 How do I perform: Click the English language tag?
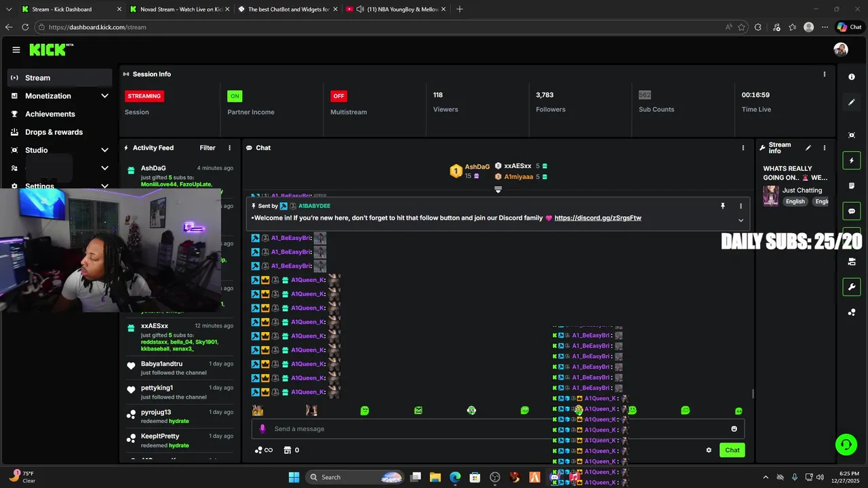tap(795, 202)
